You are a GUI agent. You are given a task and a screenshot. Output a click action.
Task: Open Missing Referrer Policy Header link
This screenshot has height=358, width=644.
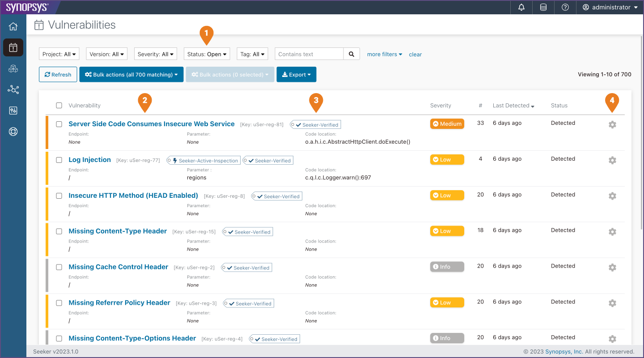coord(119,303)
